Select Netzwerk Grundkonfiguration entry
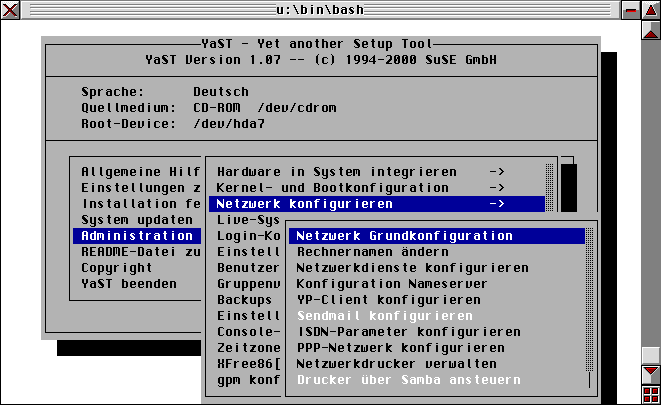 tap(404, 236)
